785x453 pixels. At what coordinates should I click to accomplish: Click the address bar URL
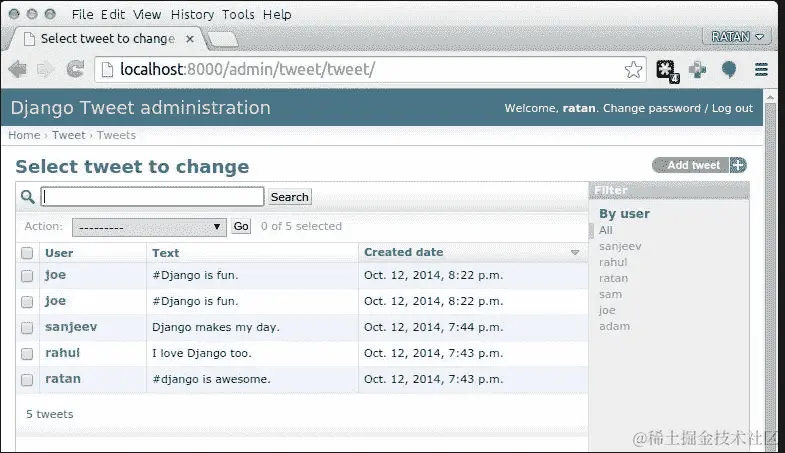click(x=247, y=70)
